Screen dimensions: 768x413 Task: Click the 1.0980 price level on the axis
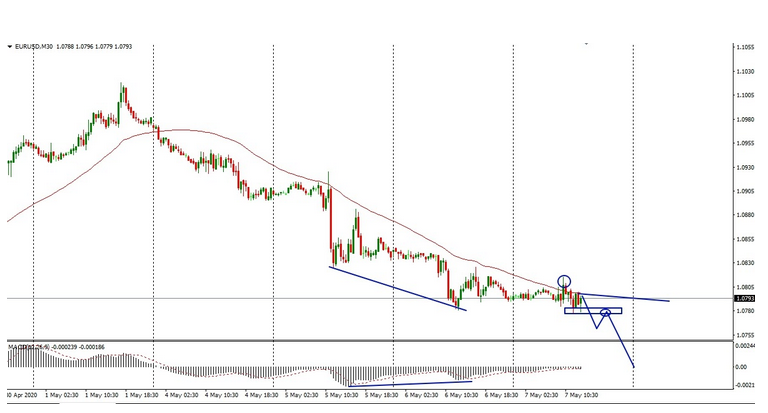(745, 119)
